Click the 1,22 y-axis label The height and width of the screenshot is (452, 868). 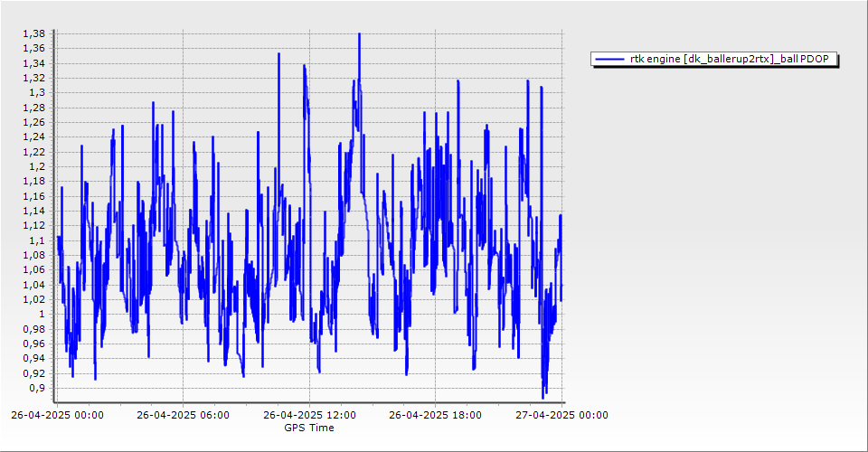click(33, 152)
